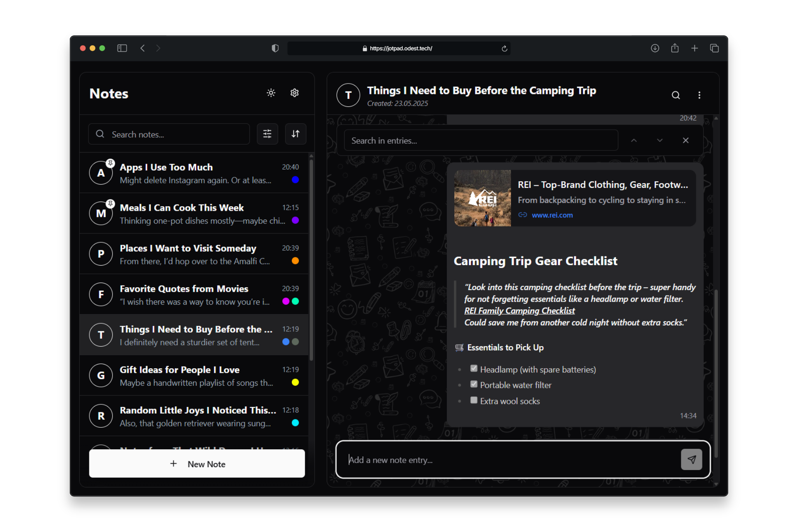Screen dimensions: 798x532
Task: Go to previous search result chevron
Action: (x=634, y=140)
